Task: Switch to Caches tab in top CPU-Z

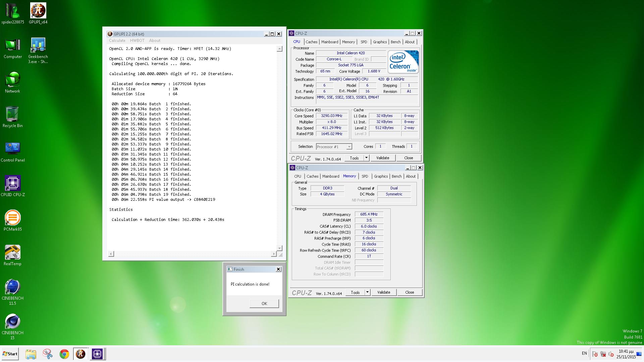Action: point(311,42)
